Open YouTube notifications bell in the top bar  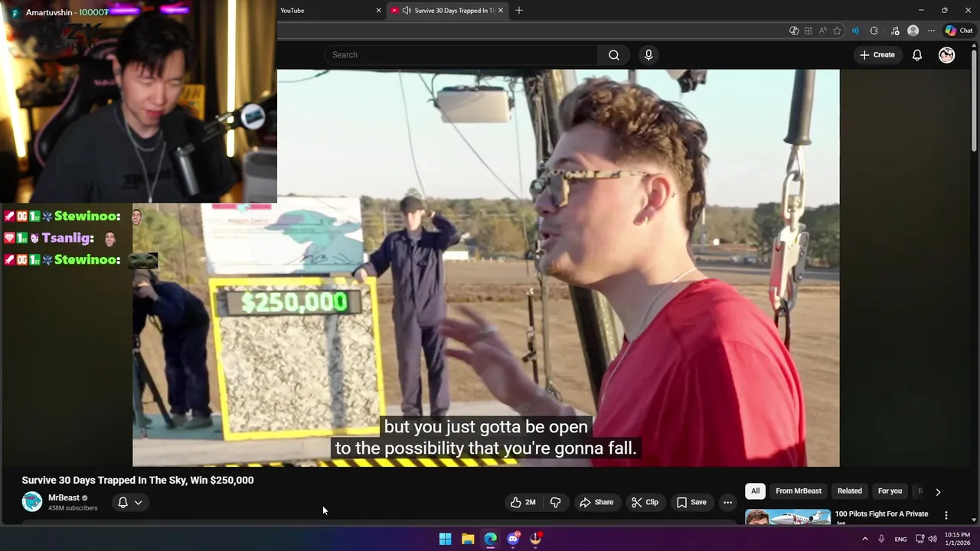point(916,55)
